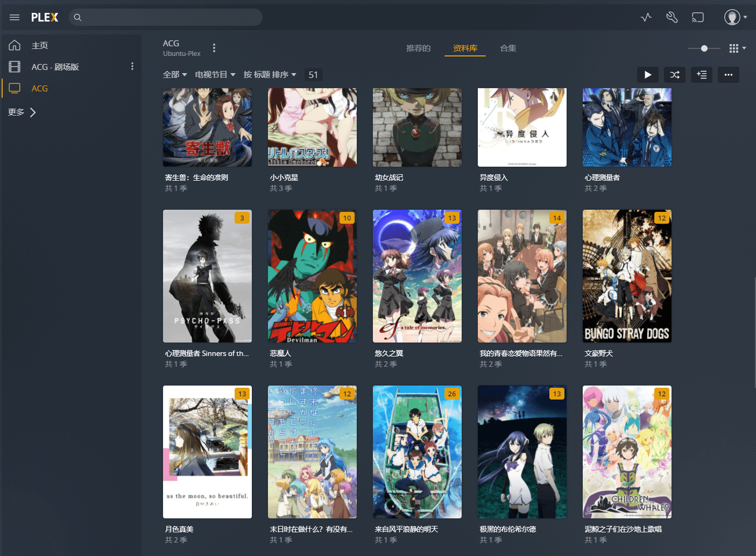The image size is (756, 556).
Task: Click the add to playlist icon
Action: point(702,75)
